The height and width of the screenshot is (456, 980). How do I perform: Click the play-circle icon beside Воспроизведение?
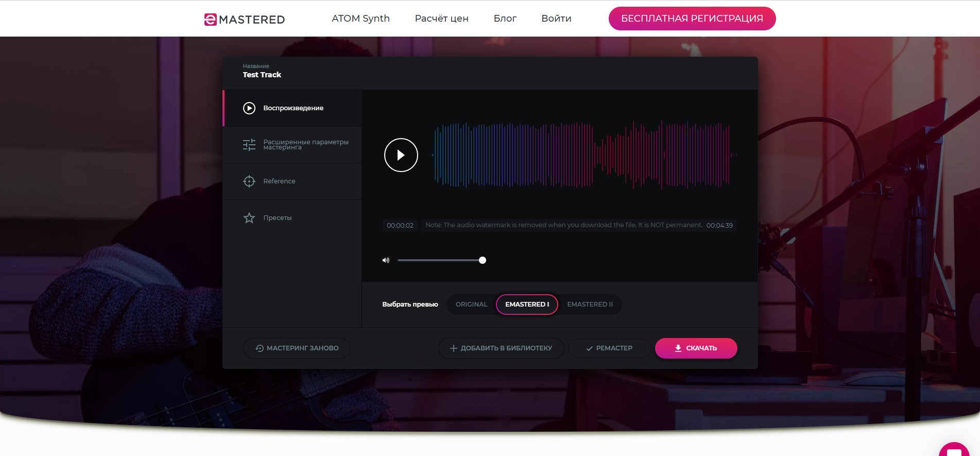249,108
